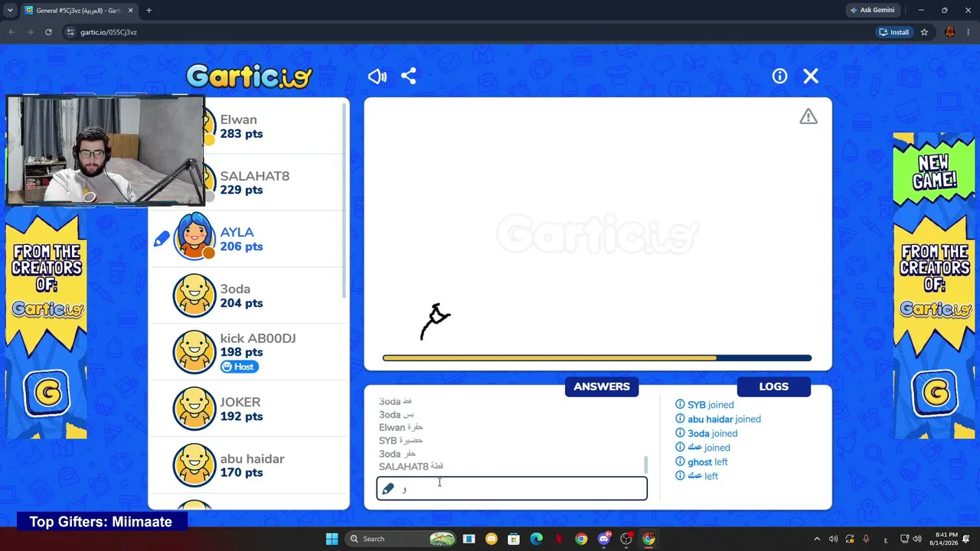Open Microsoft Edge from the taskbar
The width and height of the screenshot is (980, 551).
click(537, 539)
